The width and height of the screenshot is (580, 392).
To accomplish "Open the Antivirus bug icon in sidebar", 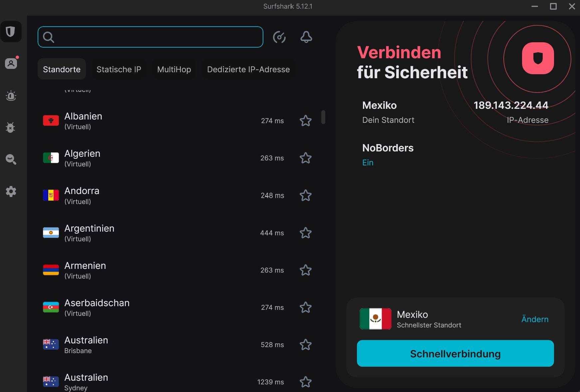I will coord(11,127).
